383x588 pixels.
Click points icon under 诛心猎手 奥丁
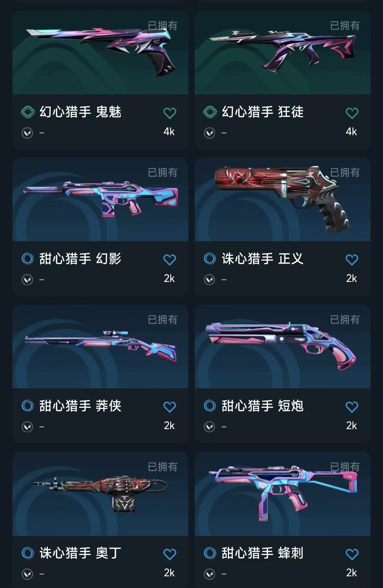click(27, 574)
